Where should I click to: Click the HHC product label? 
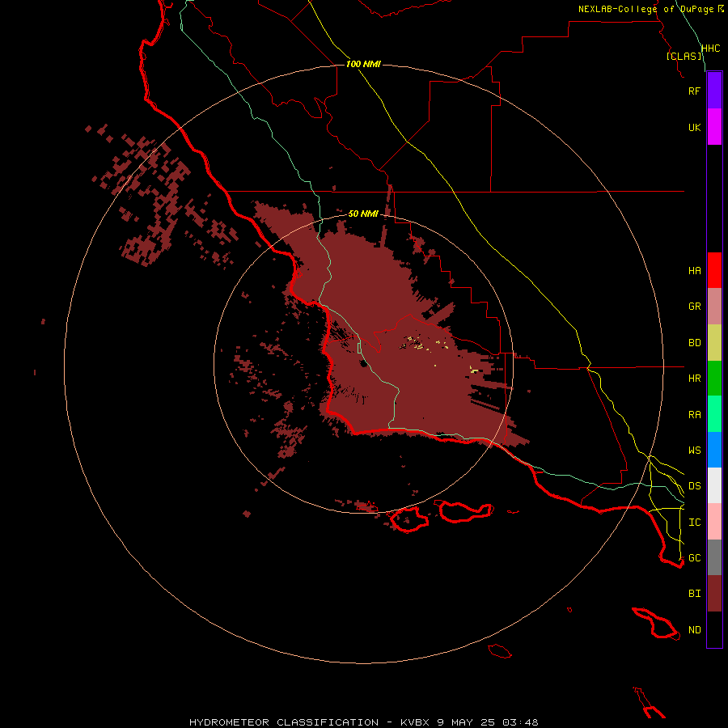710,49
